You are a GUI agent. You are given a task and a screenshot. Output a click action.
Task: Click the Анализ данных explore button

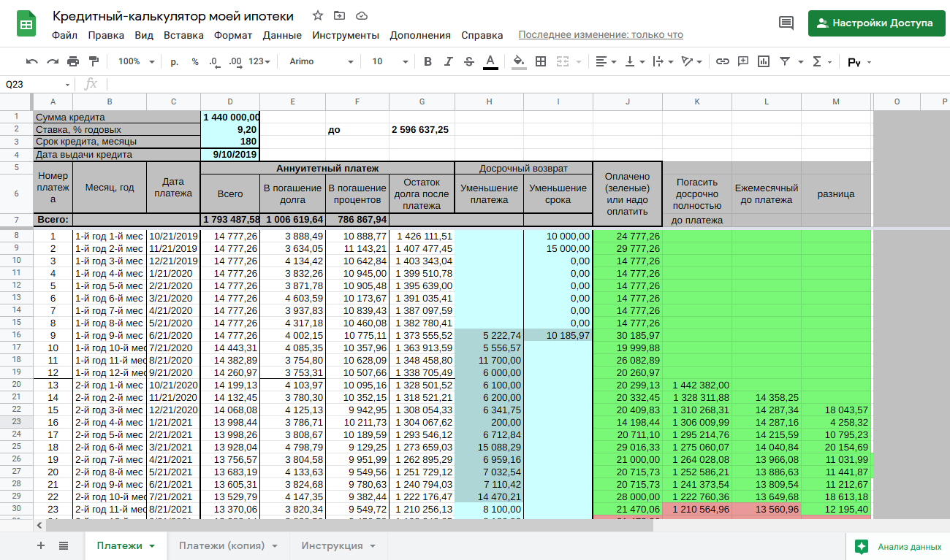tap(898, 546)
